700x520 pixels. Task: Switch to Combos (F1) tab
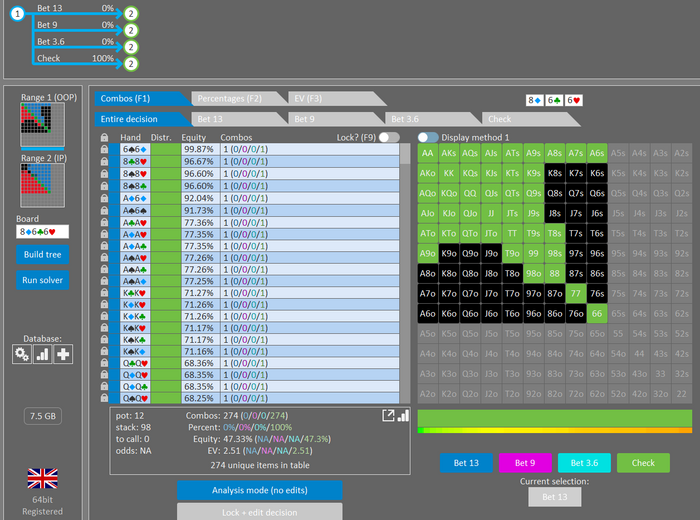[142, 99]
